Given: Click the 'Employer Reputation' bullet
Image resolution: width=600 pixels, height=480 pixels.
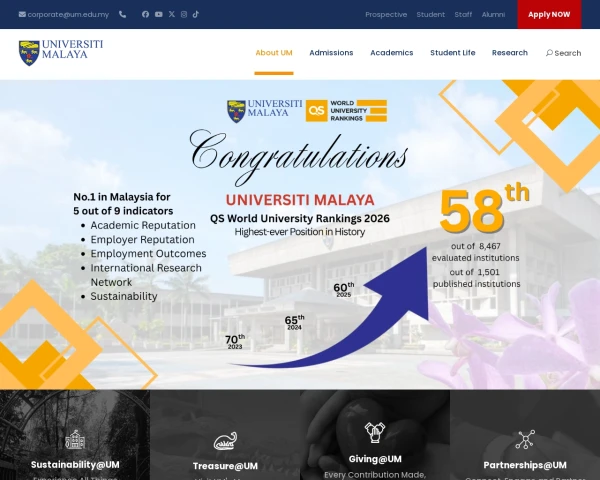Looking at the screenshot, I should 142,240.
